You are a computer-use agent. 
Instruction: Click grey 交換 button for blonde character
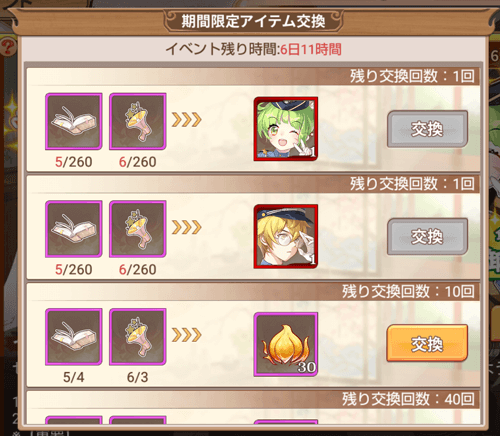pos(427,236)
